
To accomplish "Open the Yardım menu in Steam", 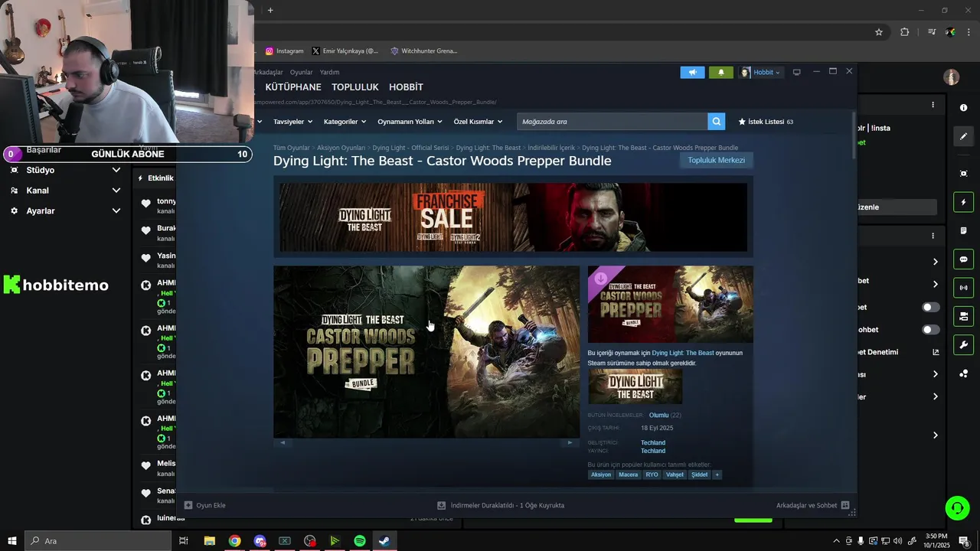I will click(x=329, y=72).
